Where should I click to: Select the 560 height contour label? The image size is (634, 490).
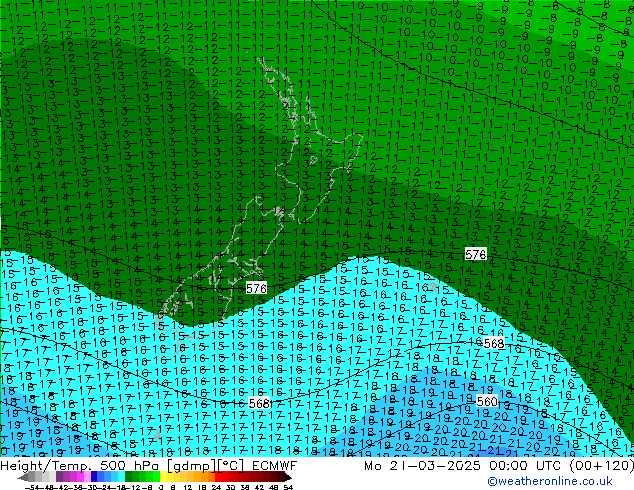(487, 401)
